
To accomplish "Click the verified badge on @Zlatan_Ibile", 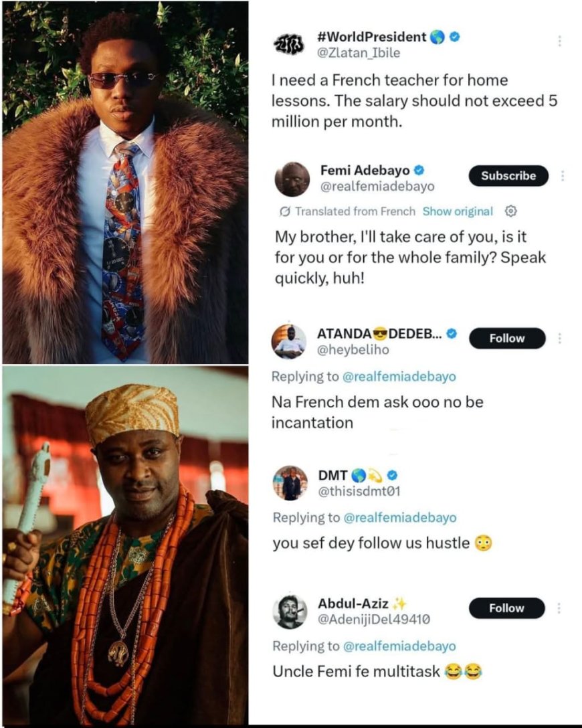I will coord(454,37).
